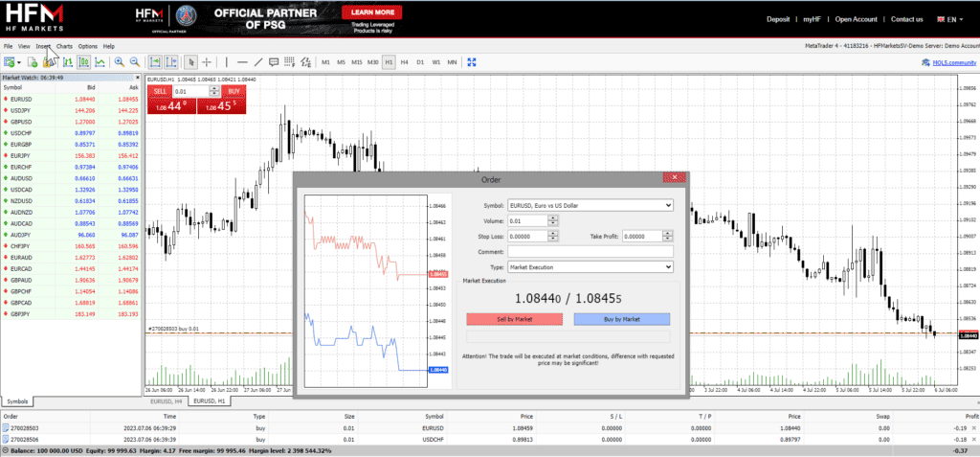Click the Volume field in Order dialog
Viewport: 980px width, 457px height.
527,220
